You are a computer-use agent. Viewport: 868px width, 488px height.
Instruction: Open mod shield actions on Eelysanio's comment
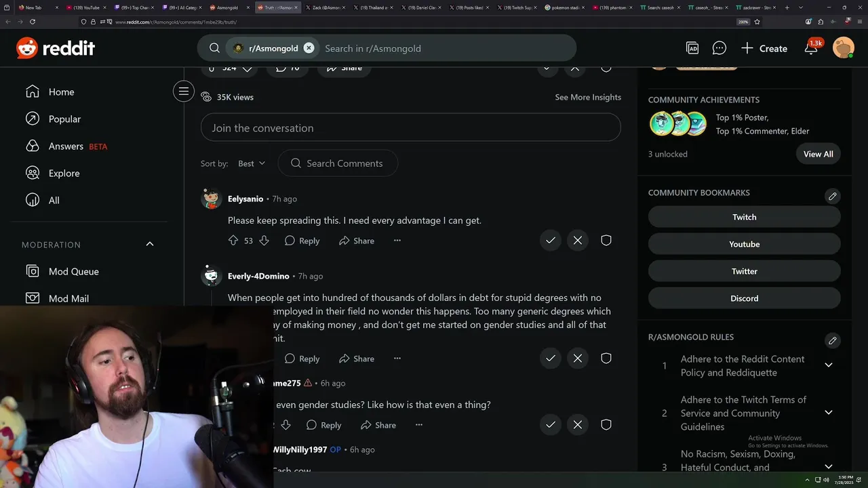pos(606,241)
